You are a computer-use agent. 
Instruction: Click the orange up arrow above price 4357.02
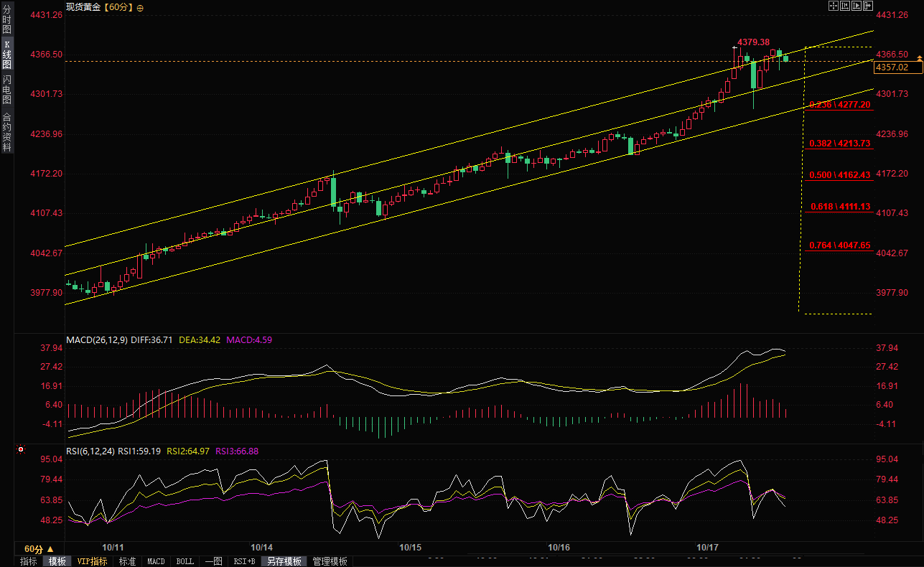coord(919,59)
